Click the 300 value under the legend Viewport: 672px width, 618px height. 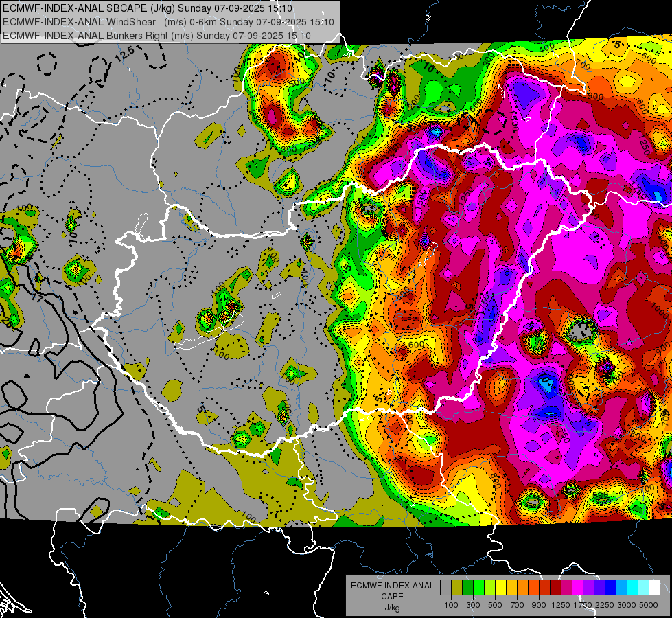[473, 605]
